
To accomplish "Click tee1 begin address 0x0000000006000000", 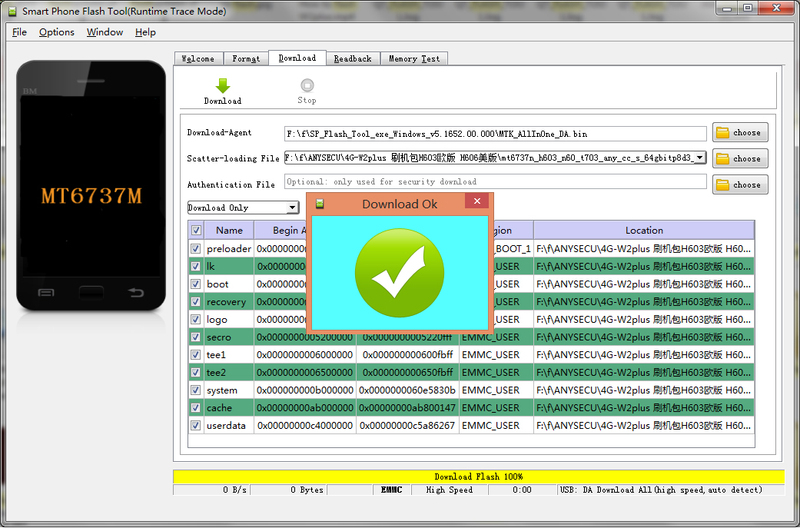I will click(x=305, y=355).
